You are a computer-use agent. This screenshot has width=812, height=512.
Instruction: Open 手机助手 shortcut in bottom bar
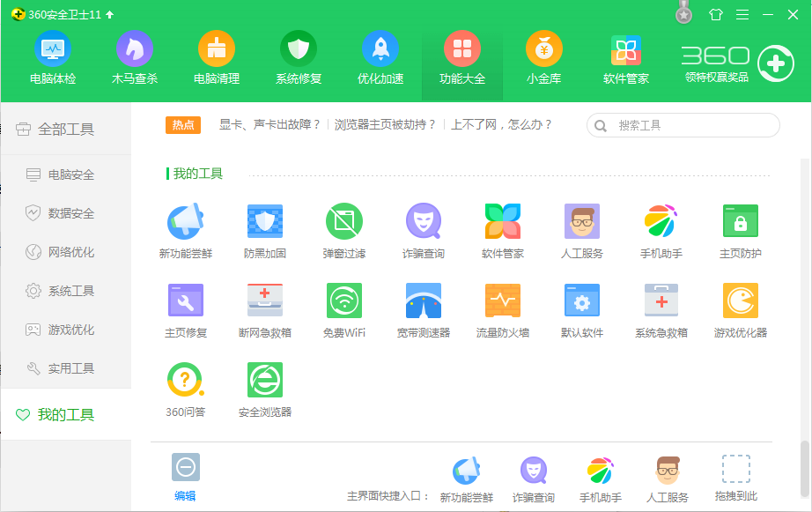click(601, 480)
